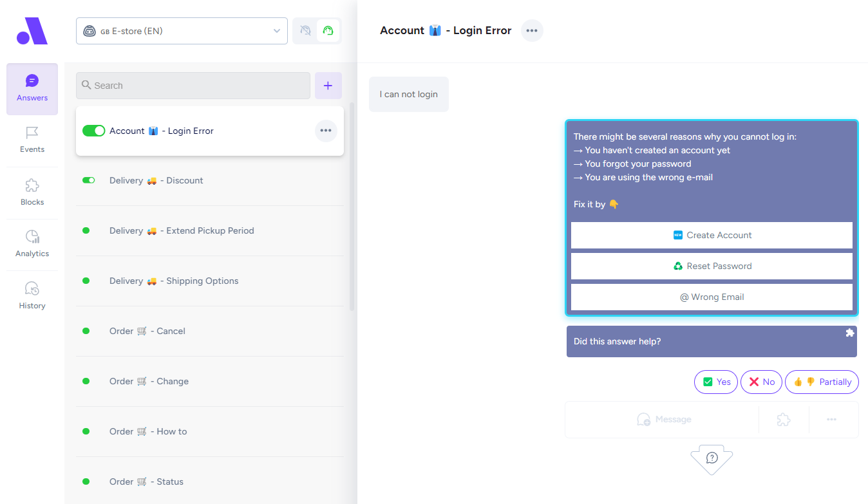This screenshot has height=504, width=868.
Task: Open the Events section in sidebar
Action: 32,140
